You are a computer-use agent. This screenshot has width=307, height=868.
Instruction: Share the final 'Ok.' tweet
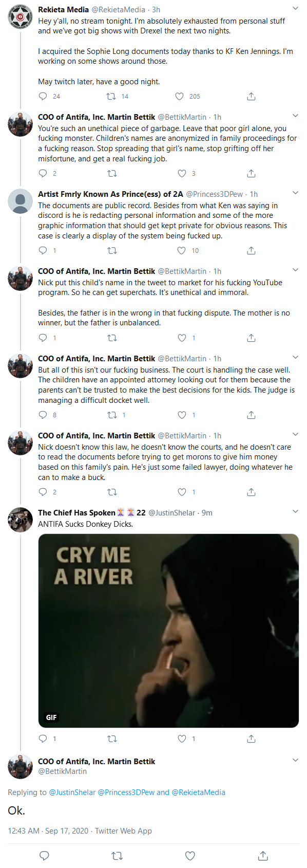(263, 856)
